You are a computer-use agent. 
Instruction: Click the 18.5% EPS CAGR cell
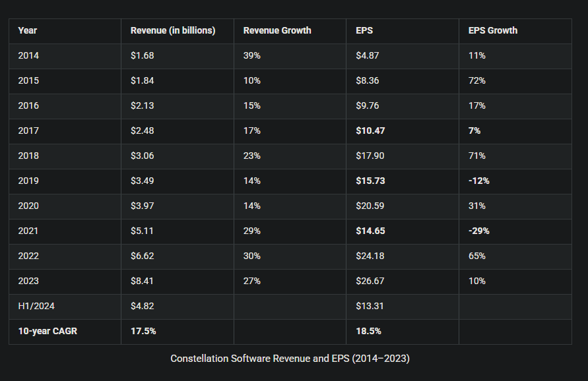[368, 331]
